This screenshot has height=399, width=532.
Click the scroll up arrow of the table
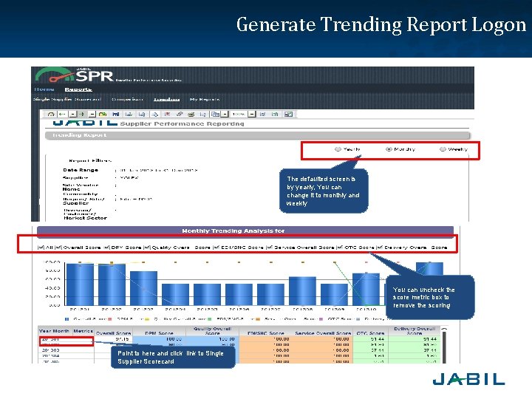[444, 329]
